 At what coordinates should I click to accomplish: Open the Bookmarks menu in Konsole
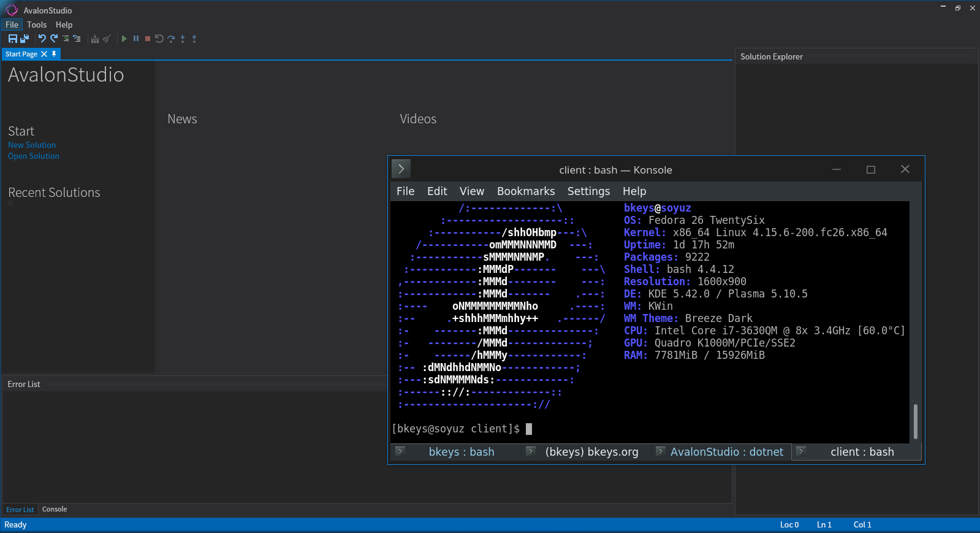pos(526,191)
